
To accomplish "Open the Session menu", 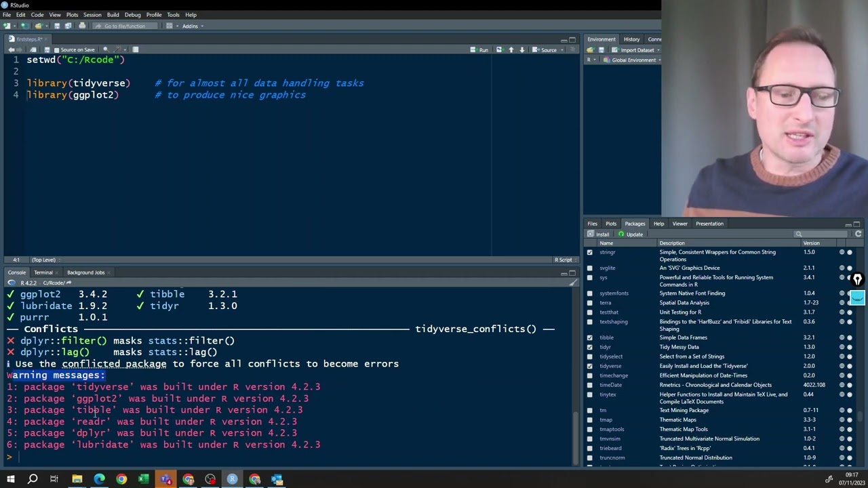I will 92,15.
